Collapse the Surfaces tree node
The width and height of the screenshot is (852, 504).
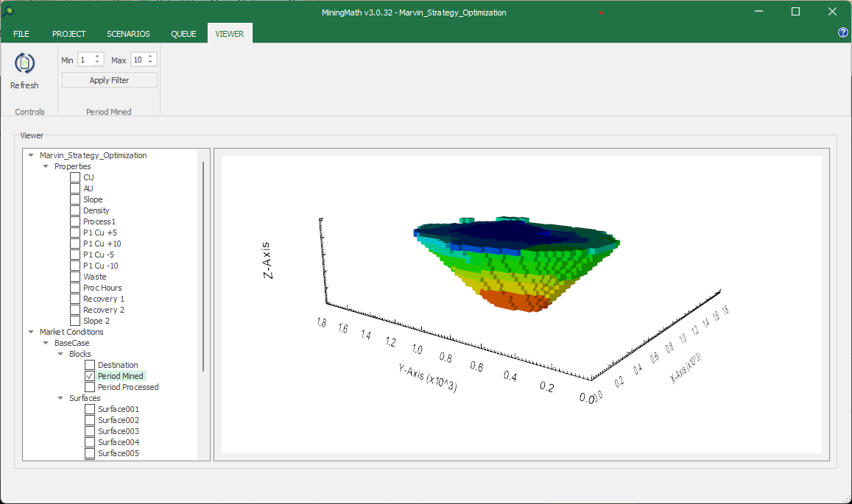pyautogui.click(x=60, y=398)
